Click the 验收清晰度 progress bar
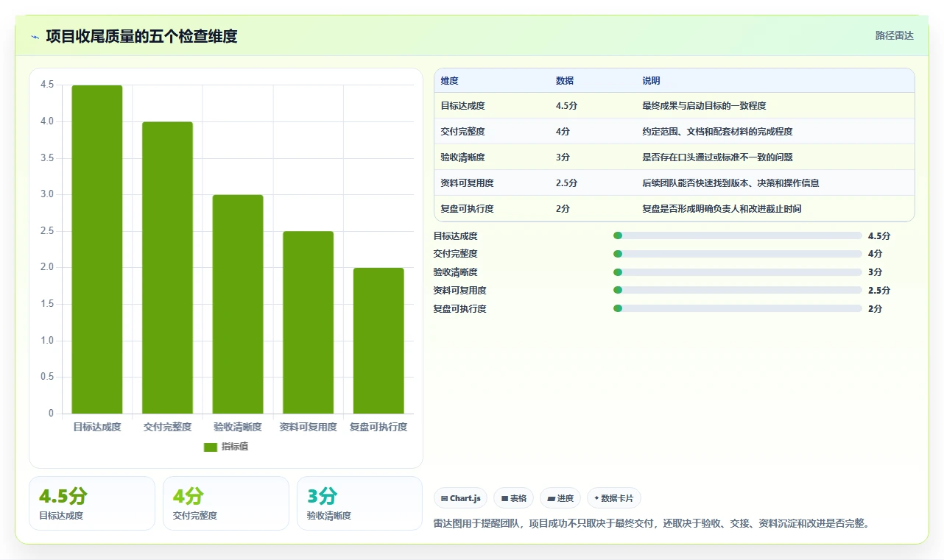The width and height of the screenshot is (944, 560). tap(738, 272)
